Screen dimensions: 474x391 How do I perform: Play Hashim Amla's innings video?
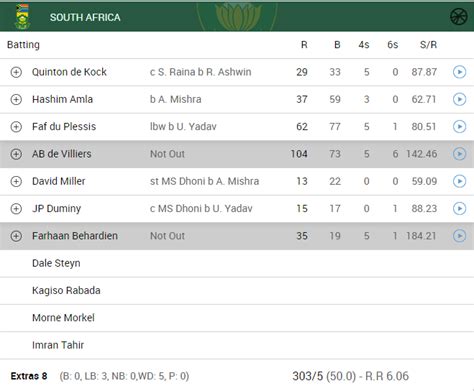(459, 99)
